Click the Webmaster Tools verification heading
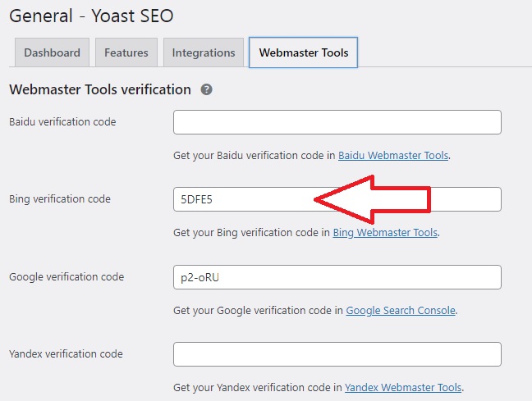This screenshot has height=401, width=532. click(100, 89)
